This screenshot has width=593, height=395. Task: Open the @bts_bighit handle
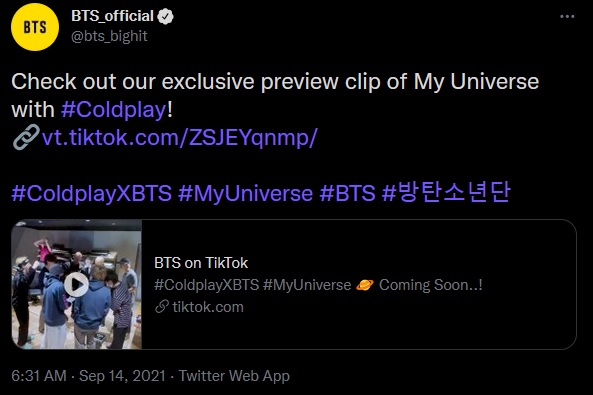[109, 36]
